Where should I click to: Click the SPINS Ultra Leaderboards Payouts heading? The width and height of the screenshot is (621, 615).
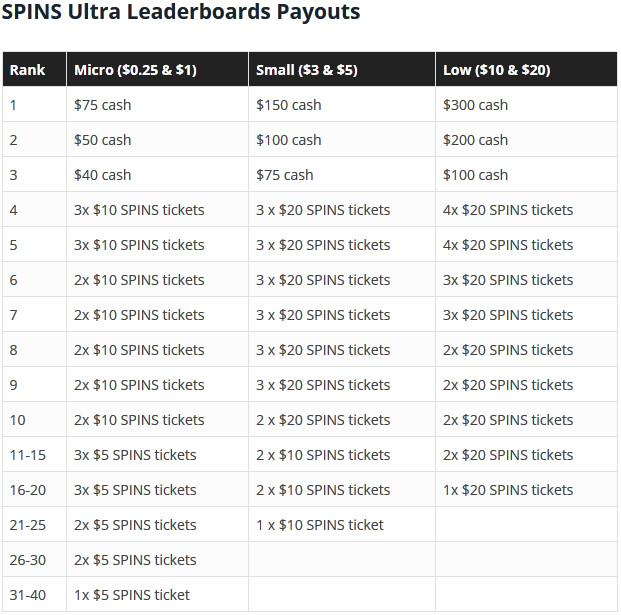181,12
